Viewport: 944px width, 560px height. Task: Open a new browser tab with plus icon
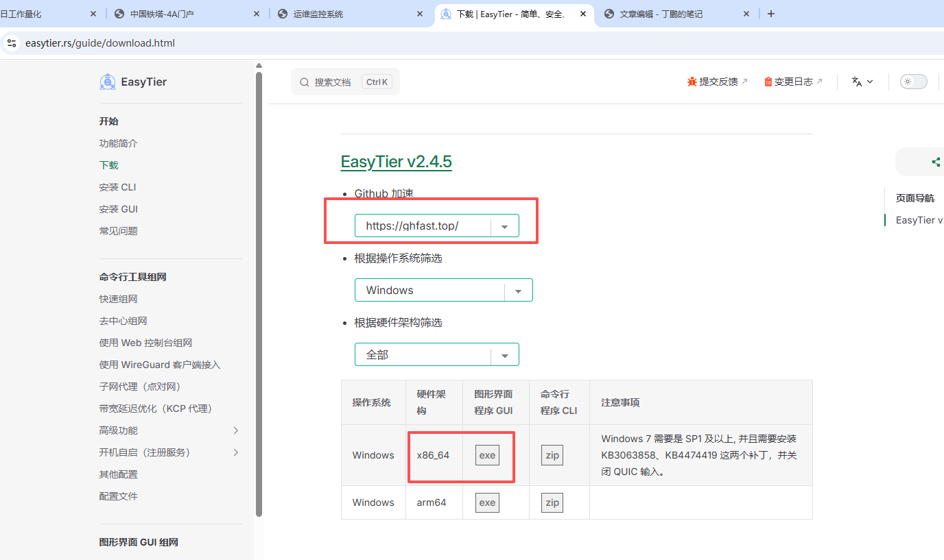771,14
